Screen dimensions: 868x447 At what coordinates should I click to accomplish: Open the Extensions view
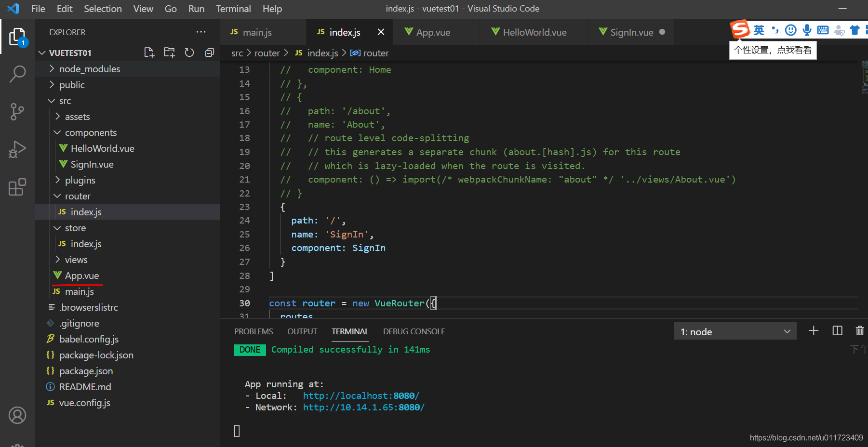(x=17, y=187)
